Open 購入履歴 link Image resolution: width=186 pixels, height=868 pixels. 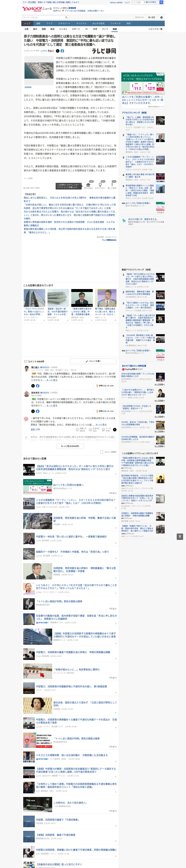152,17
